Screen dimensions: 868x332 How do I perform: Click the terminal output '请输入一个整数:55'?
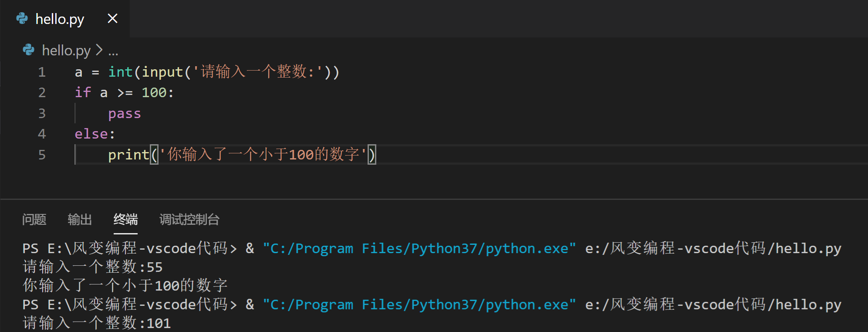(93, 267)
